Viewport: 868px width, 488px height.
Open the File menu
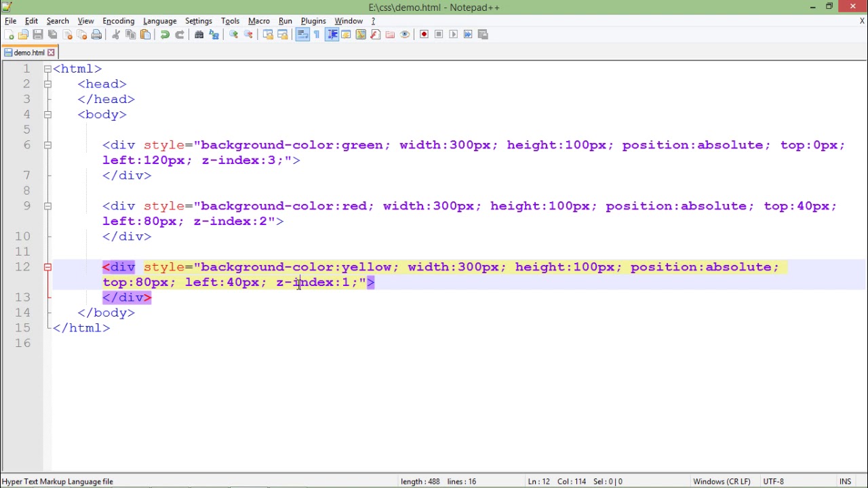[x=11, y=21]
